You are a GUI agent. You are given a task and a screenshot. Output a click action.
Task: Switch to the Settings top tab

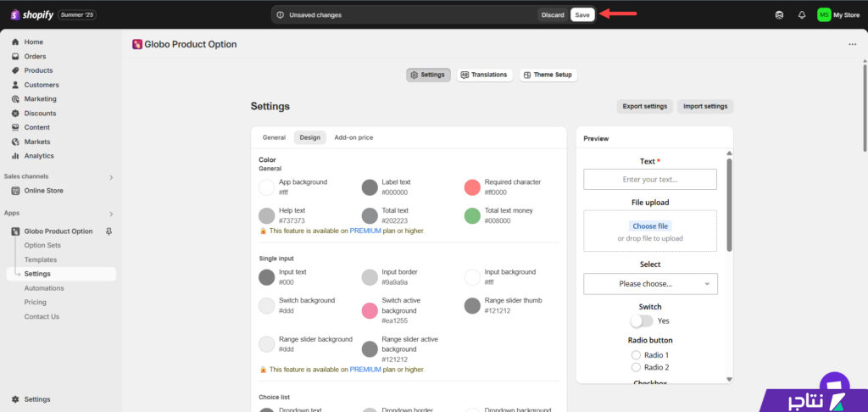[x=428, y=75]
